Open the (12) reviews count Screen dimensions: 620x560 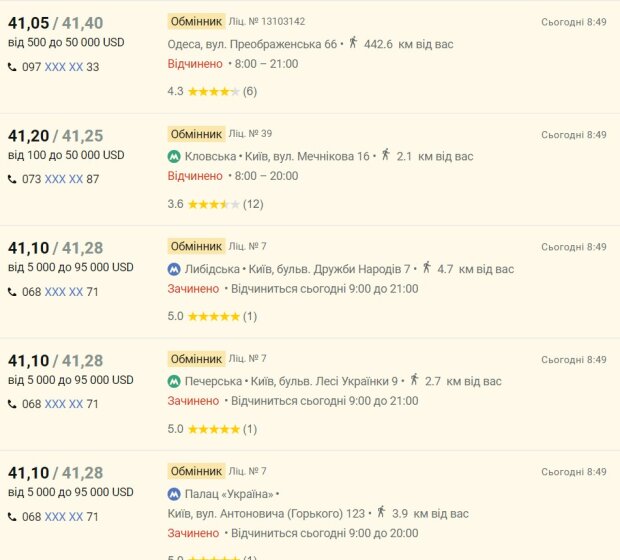click(x=253, y=204)
